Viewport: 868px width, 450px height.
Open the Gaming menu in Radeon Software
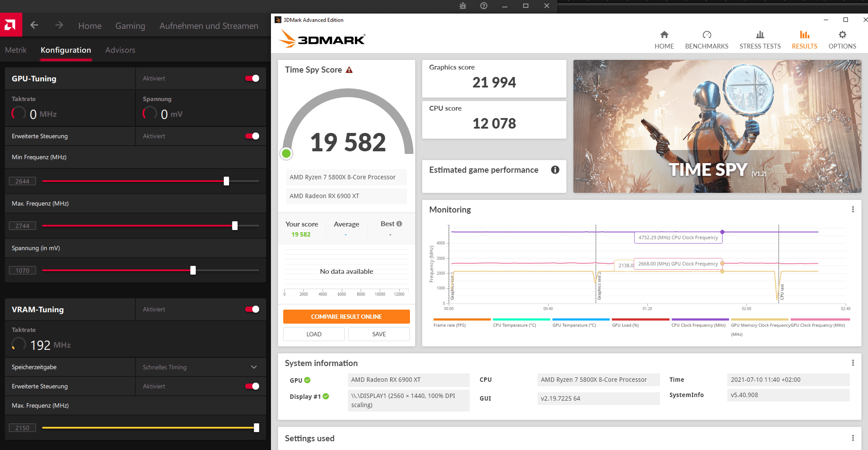[x=130, y=26]
